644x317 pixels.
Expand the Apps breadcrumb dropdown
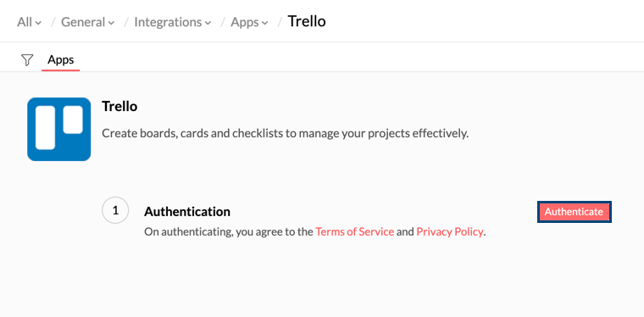point(249,22)
